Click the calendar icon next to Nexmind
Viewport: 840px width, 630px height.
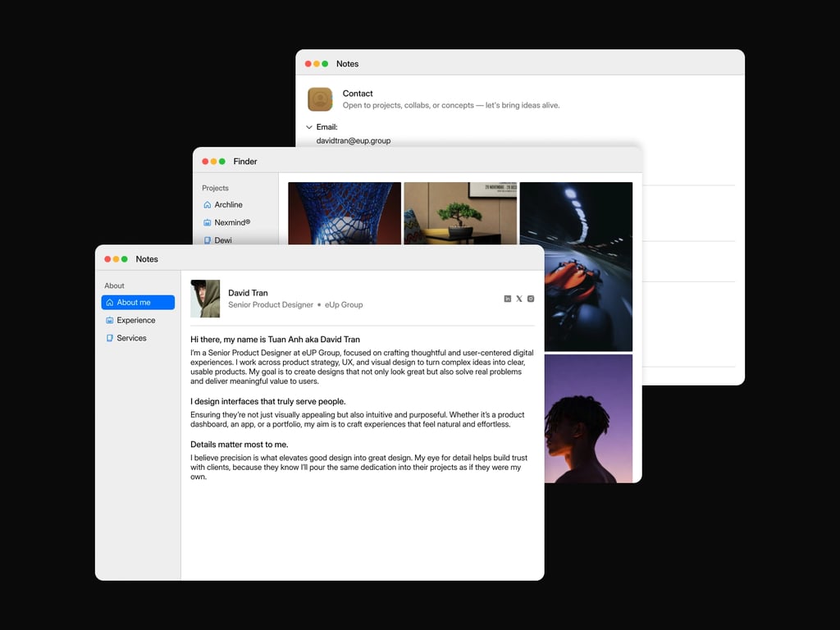[x=208, y=222]
